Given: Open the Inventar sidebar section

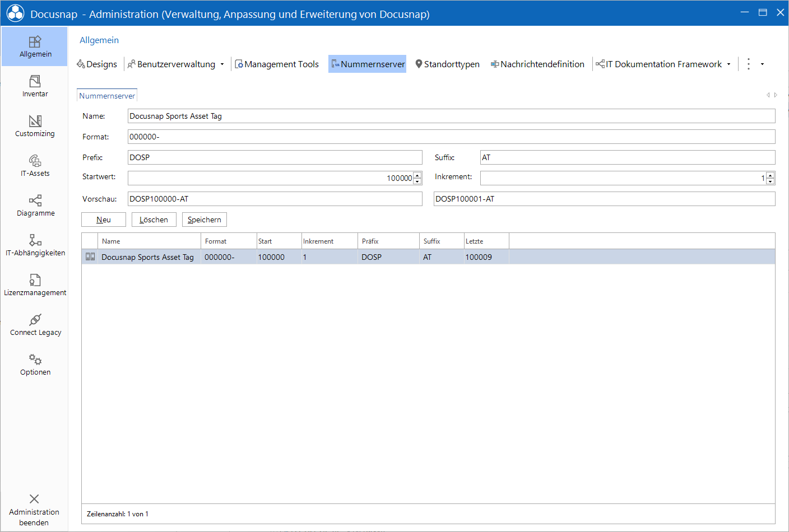Looking at the screenshot, I should click(35, 86).
